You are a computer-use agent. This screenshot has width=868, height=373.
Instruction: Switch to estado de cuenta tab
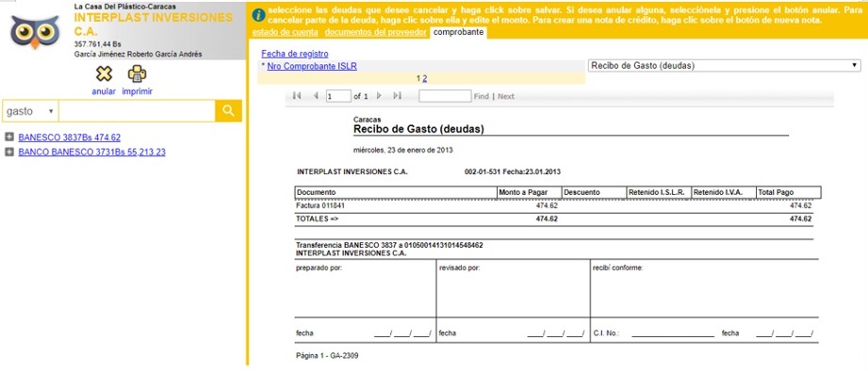click(285, 32)
